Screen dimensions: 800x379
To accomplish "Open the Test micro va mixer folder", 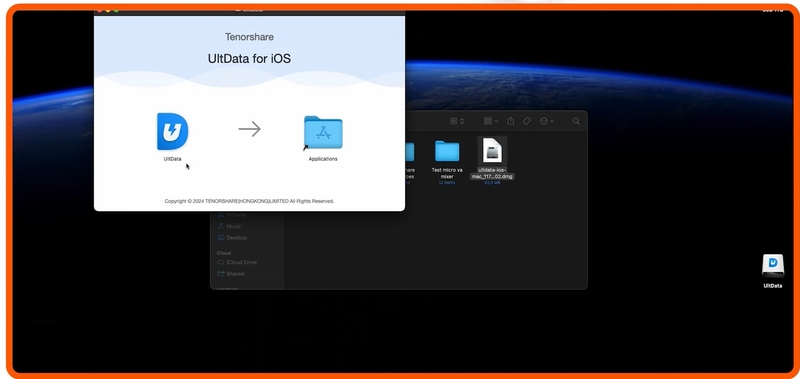I will tap(447, 151).
